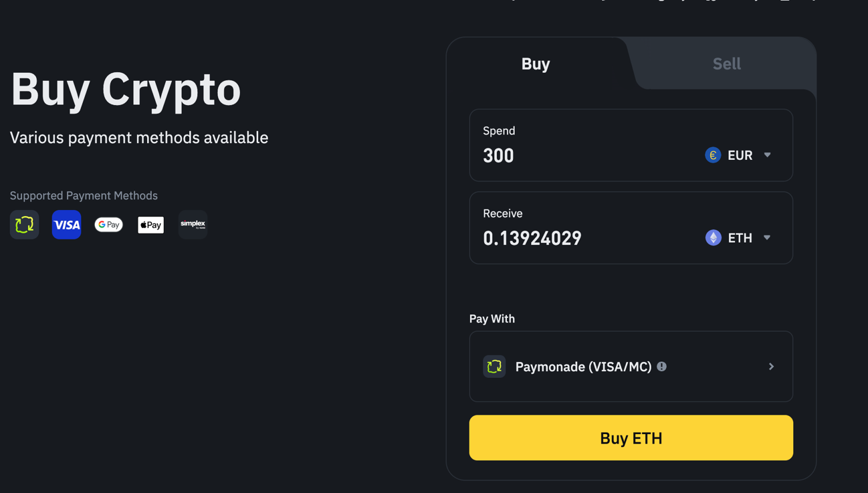The width and height of the screenshot is (868, 493).
Task: Click the info icon beside Paymonade (VISA/MC)
Action: (x=661, y=367)
